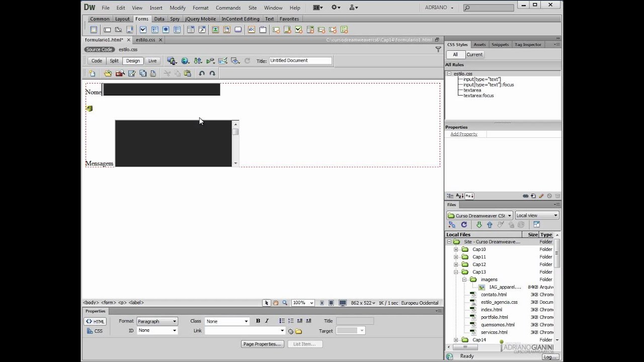Image resolution: width=644 pixels, height=362 pixels.
Task: Click Get files green down arrow
Action: tap(479, 225)
